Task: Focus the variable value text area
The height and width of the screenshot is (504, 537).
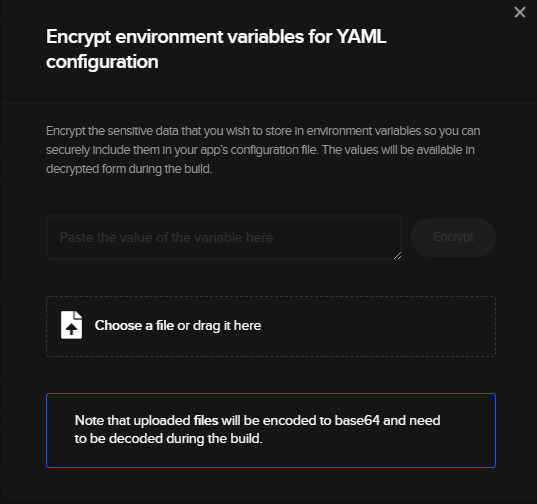Action: tap(224, 237)
